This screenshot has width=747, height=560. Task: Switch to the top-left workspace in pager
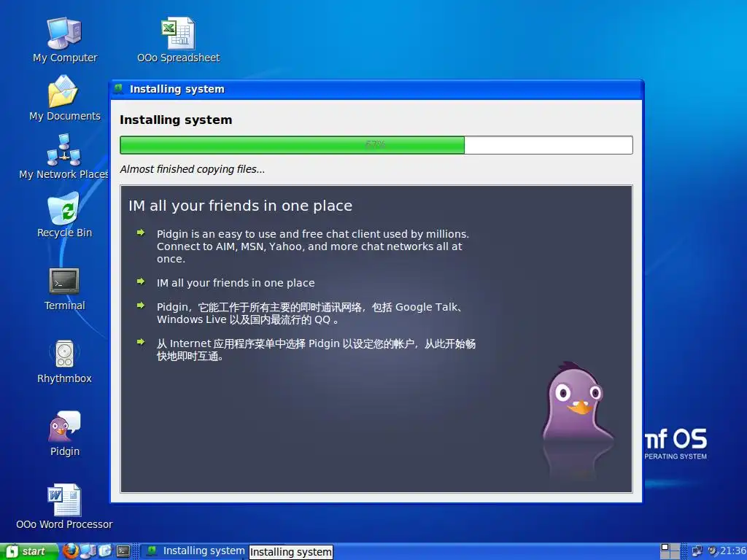(665, 547)
